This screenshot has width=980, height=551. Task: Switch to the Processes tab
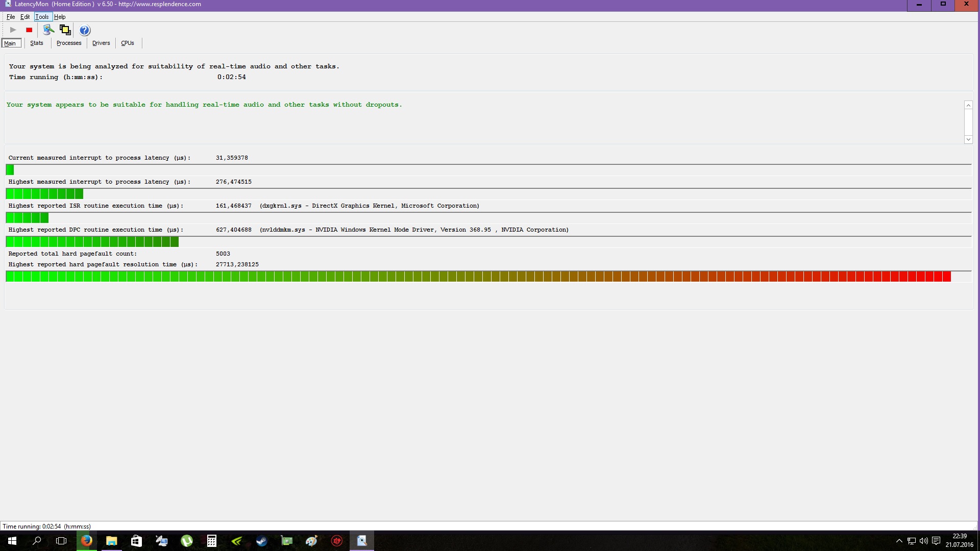pos(69,43)
